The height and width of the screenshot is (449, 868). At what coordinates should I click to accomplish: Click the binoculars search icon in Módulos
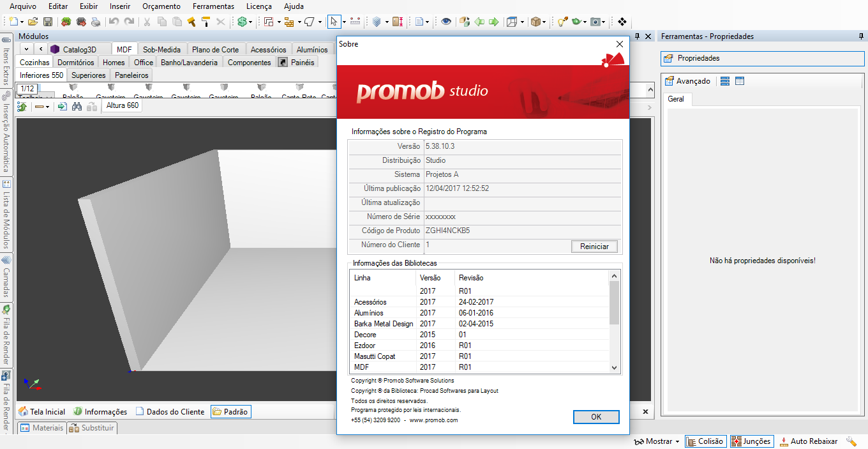(77, 107)
